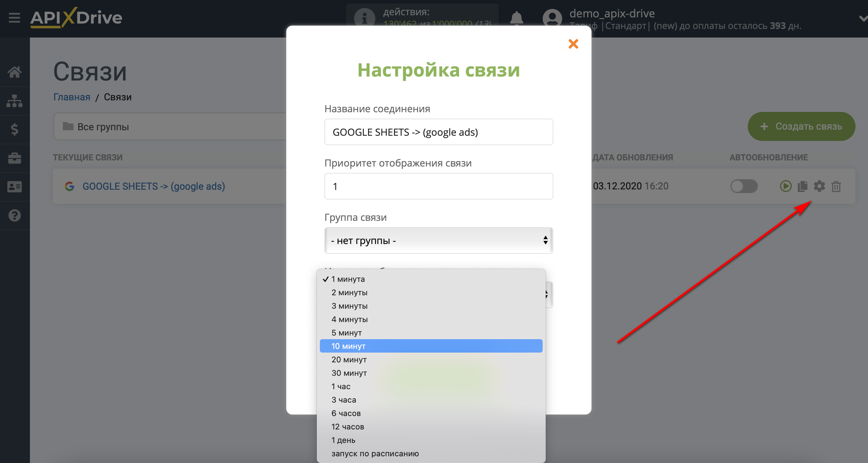Viewport: 868px width, 463px height.
Task: Select the 3 часа option
Action: (x=431, y=400)
